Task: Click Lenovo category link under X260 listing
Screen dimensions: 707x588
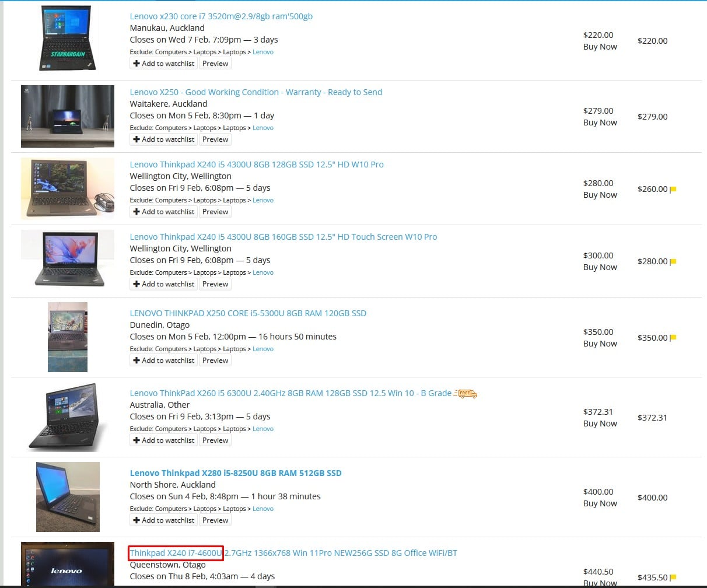Action: [x=262, y=429]
